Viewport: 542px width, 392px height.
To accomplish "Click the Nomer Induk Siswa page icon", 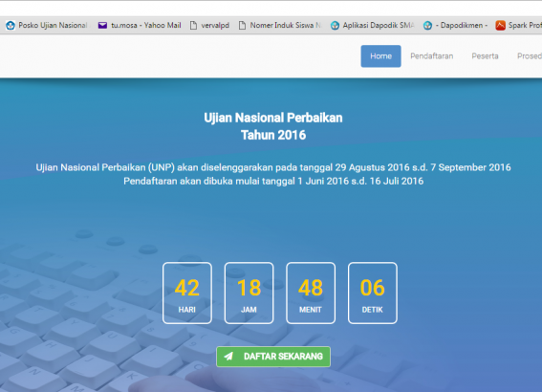I will 242,25.
